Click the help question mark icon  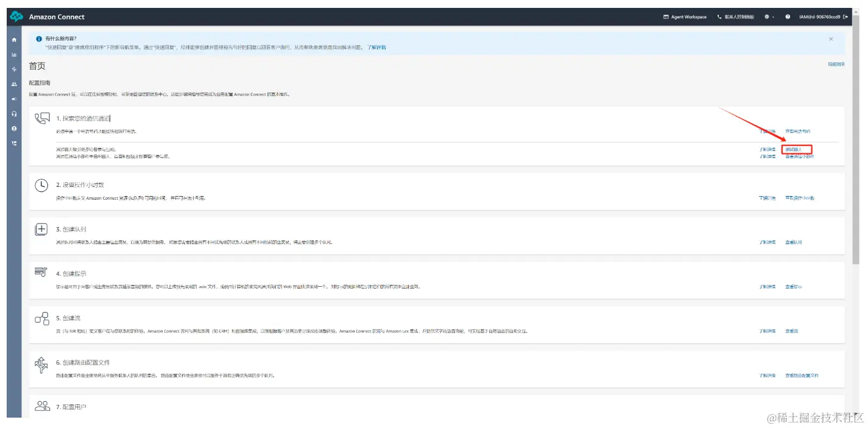coord(788,17)
